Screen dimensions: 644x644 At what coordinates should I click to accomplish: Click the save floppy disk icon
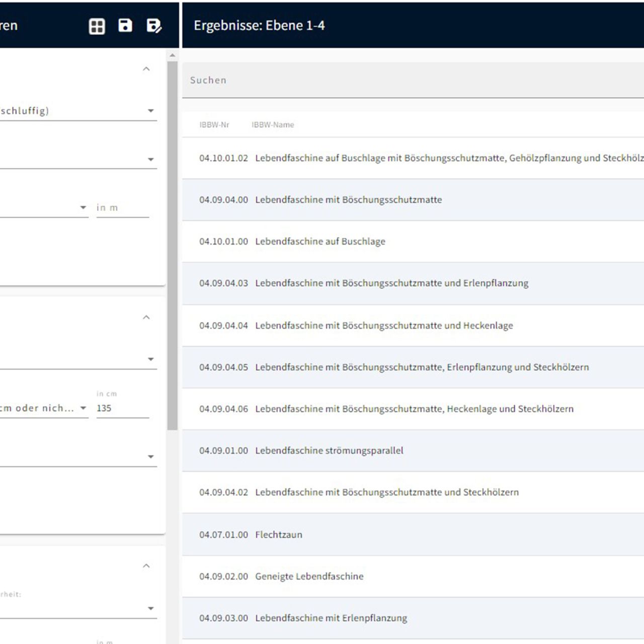[x=125, y=26]
